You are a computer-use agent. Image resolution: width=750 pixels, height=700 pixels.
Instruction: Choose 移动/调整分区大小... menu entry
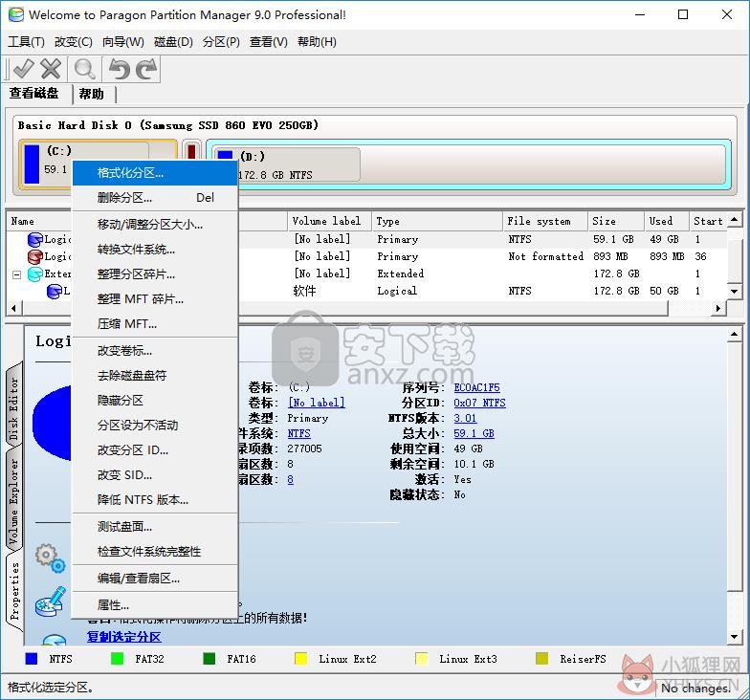[x=155, y=224]
